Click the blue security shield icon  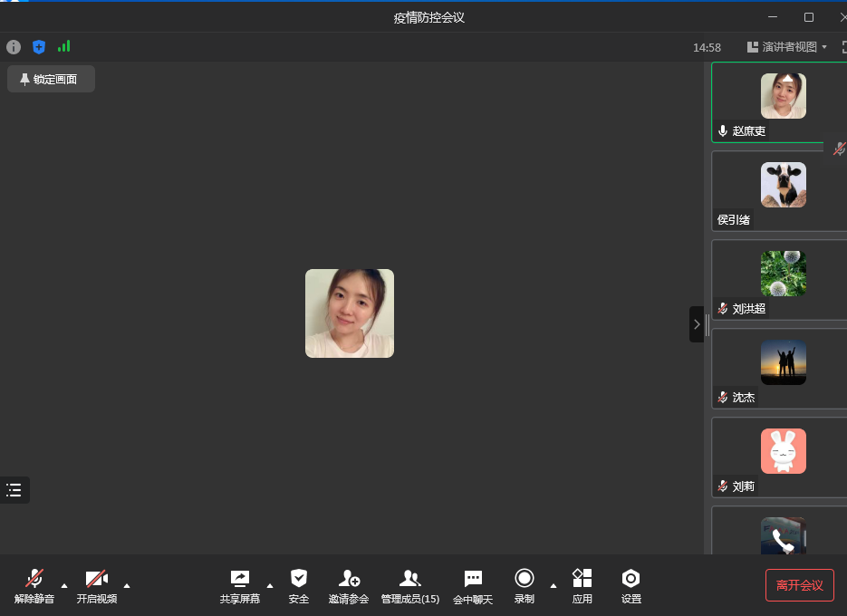pyautogui.click(x=39, y=47)
